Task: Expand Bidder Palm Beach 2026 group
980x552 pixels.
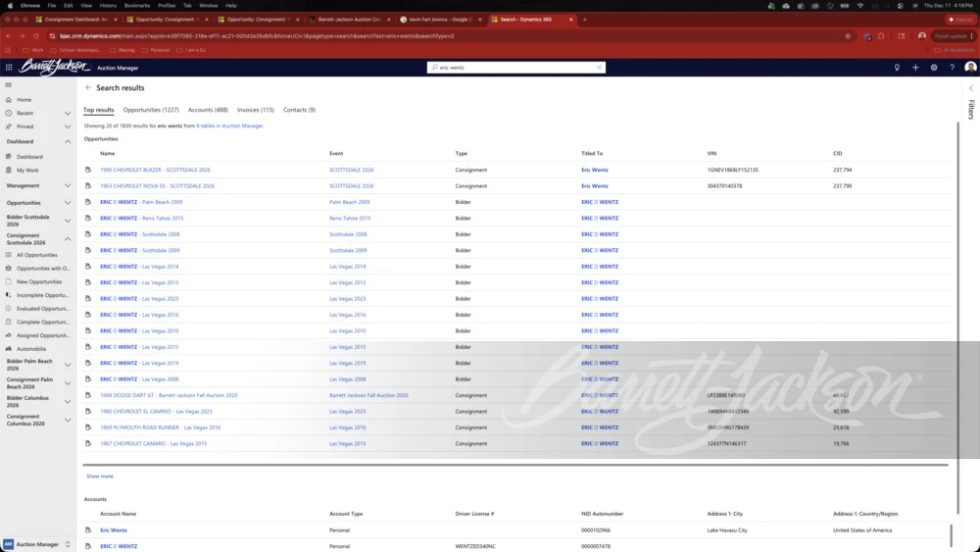Action: pyautogui.click(x=68, y=365)
